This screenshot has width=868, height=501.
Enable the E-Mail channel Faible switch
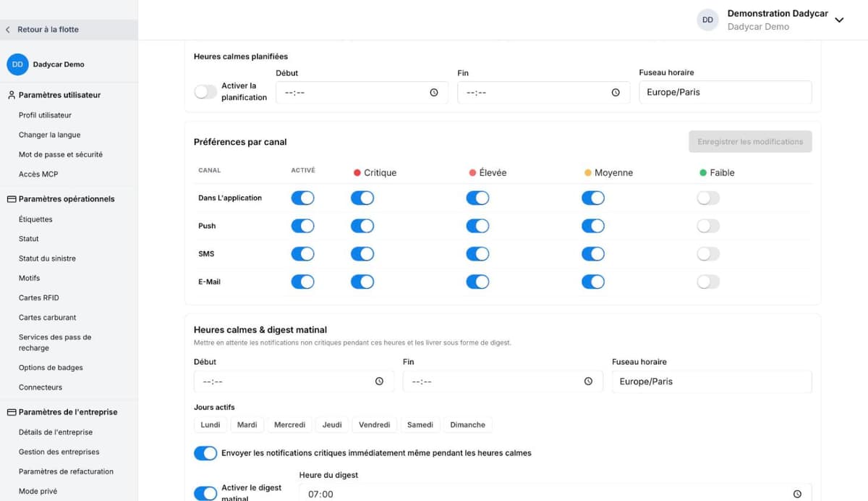[x=708, y=282]
